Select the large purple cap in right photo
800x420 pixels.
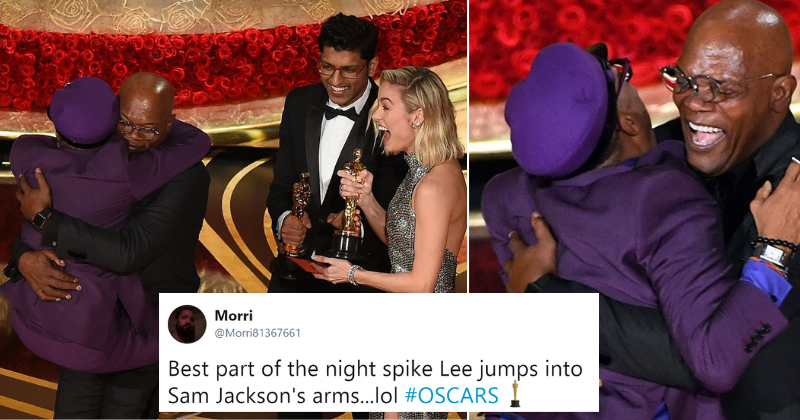[x=558, y=109]
